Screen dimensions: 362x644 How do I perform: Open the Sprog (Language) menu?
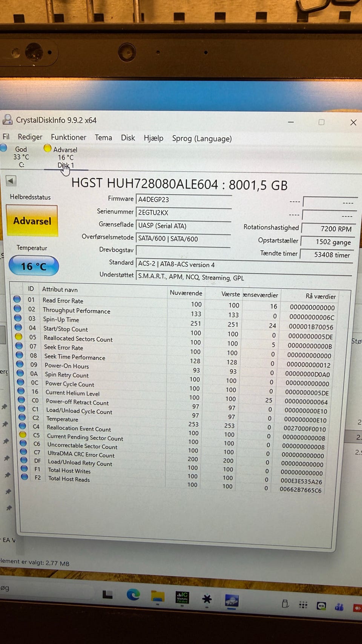click(202, 139)
